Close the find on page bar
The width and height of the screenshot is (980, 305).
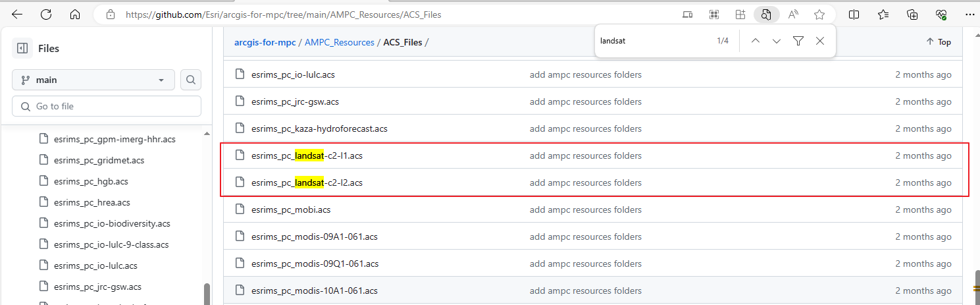(x=820, y=41)
